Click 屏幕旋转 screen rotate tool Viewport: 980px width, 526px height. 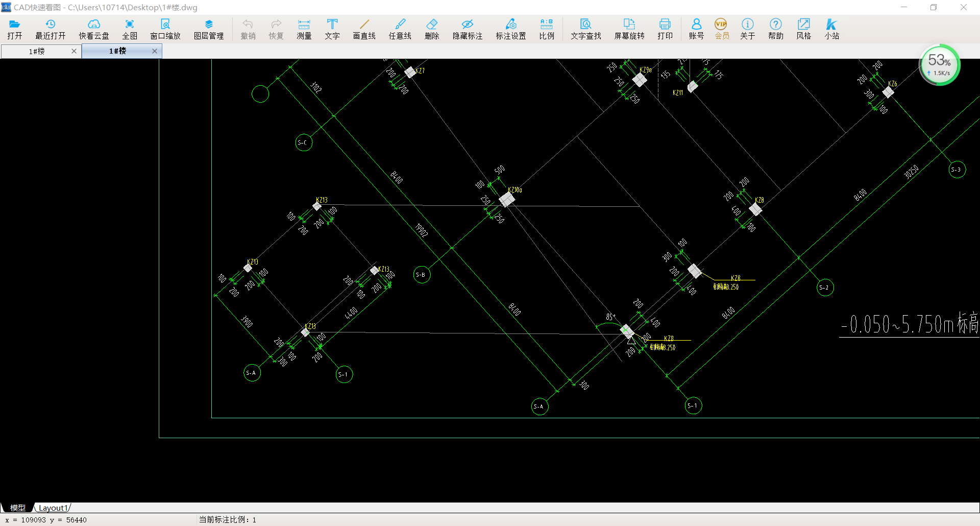629,29
